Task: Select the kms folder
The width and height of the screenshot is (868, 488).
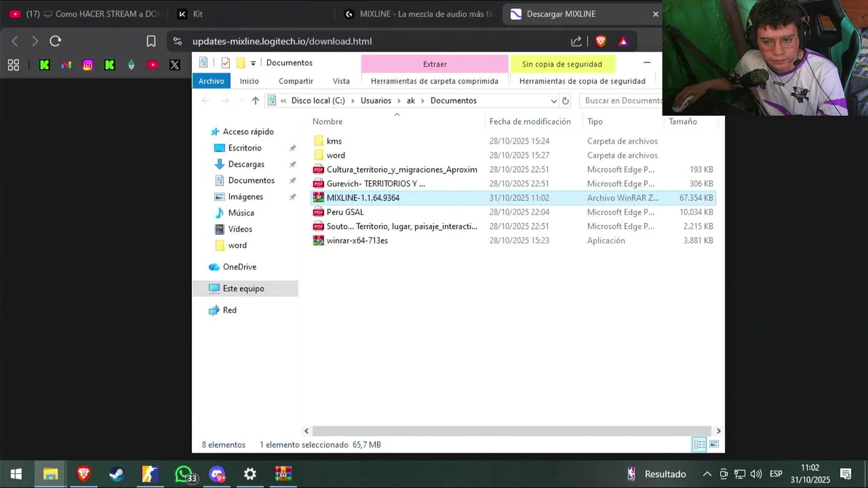Action: (x=334, y=141)
